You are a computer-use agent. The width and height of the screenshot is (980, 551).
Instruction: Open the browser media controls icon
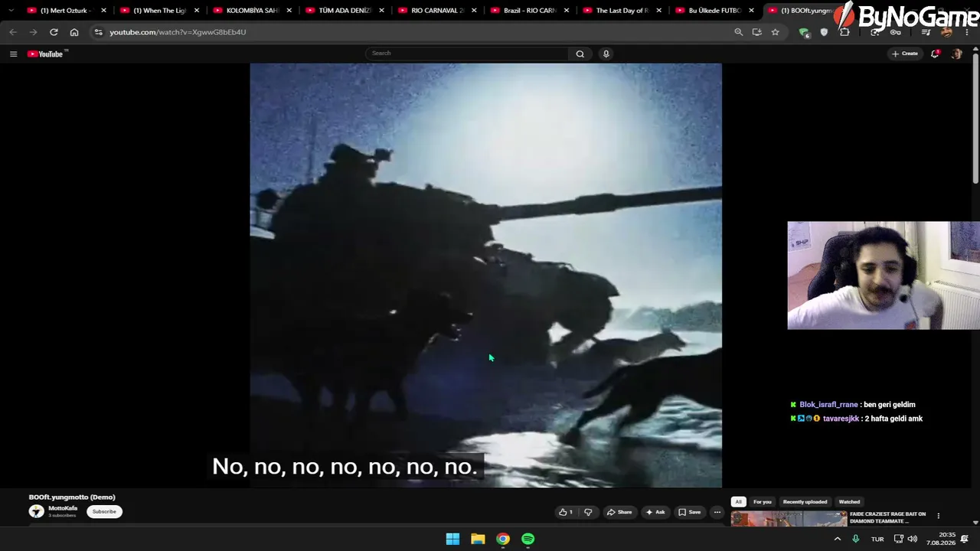[926, 32]
